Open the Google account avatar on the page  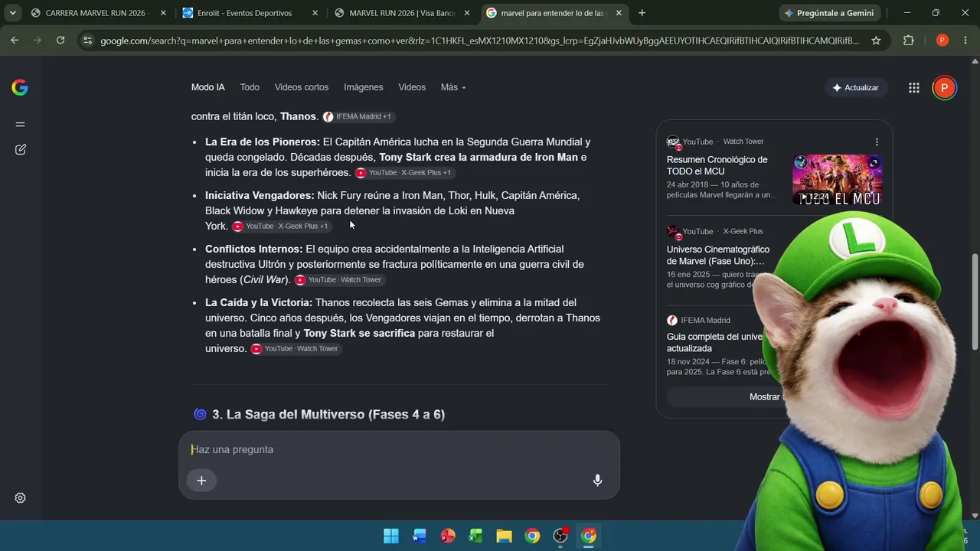[944, 88]
